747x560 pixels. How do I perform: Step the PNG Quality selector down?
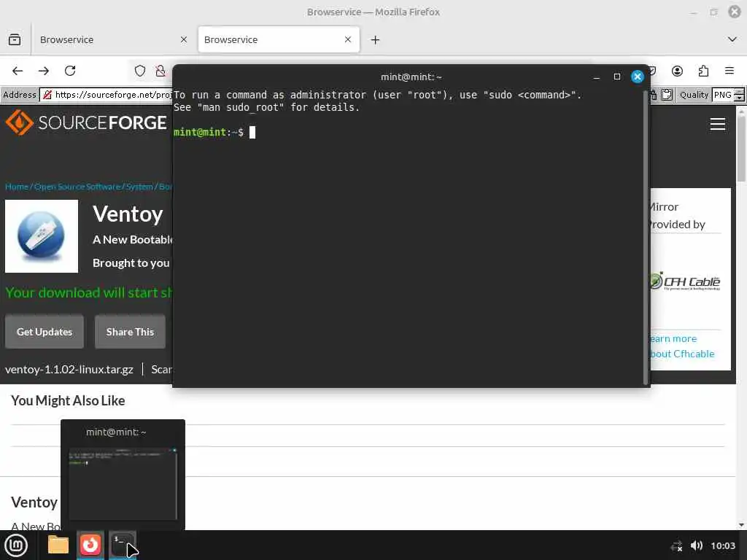[739, 98]
